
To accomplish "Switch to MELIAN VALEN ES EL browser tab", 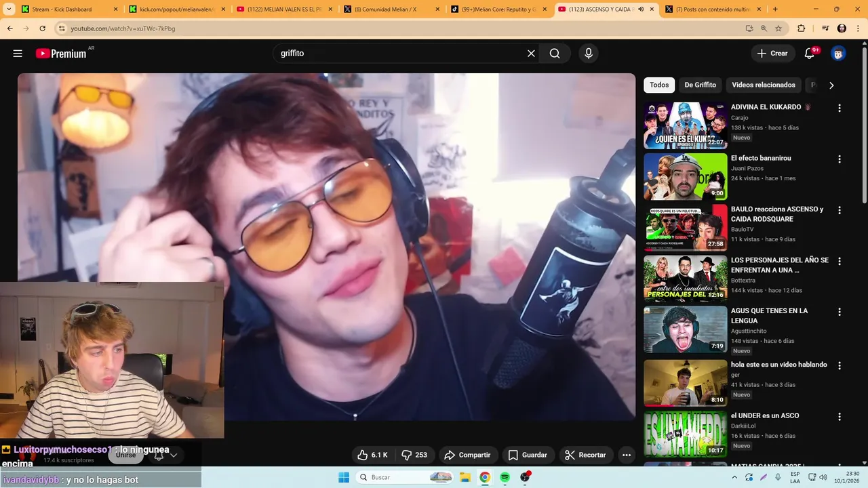I will (285, 9).
